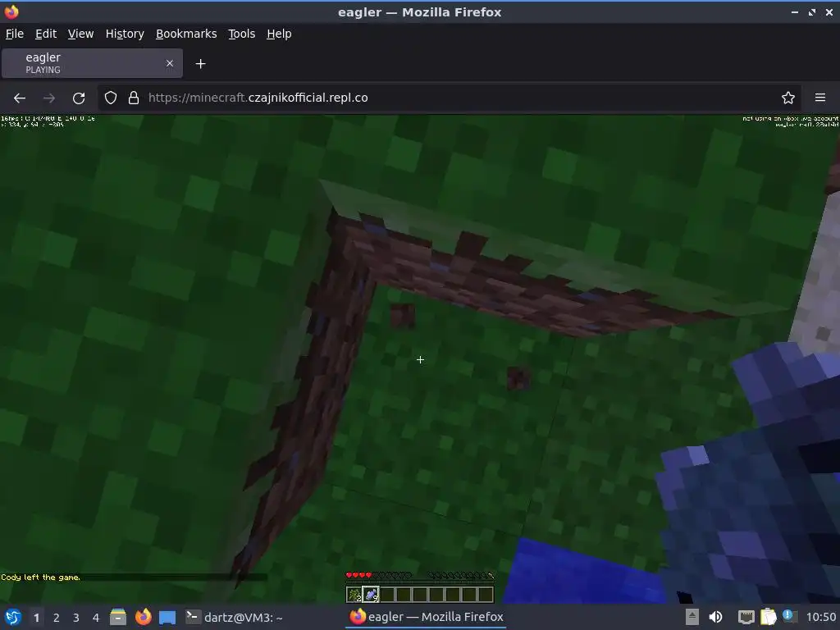Switch to workspace 3
840x630 pixels.
pos(76,618)
